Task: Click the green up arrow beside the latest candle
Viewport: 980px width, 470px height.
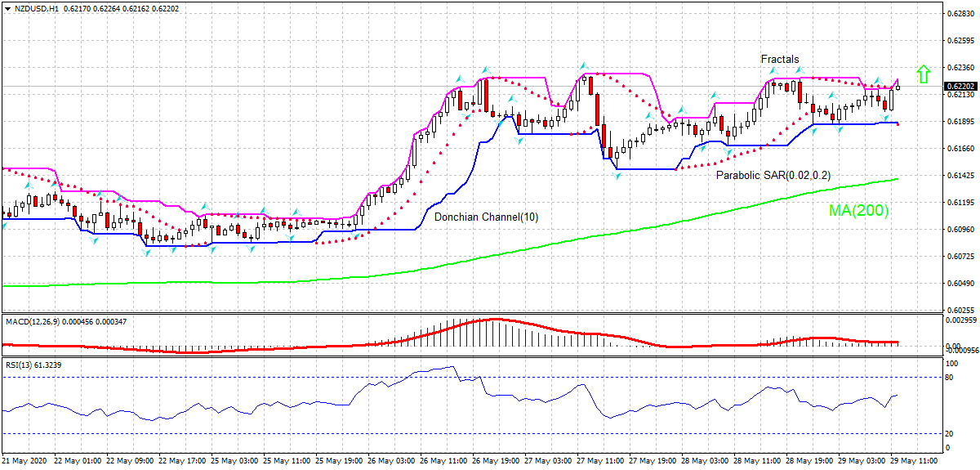Action: [x=923, y=74]
